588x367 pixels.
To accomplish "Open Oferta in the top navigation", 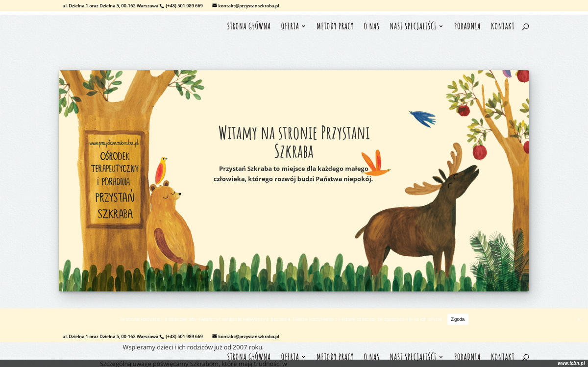I will [290, 26].
